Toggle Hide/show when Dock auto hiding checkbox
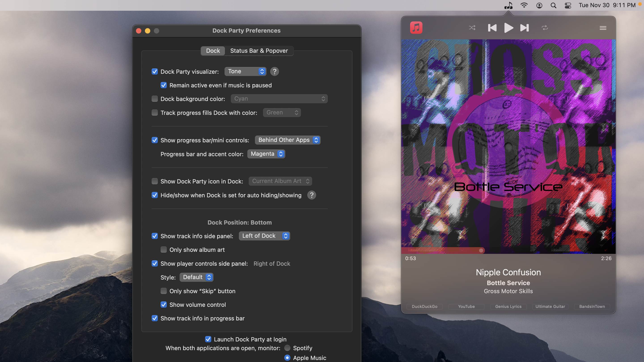This screenshot has height=362, width=644. pos(155,195)
